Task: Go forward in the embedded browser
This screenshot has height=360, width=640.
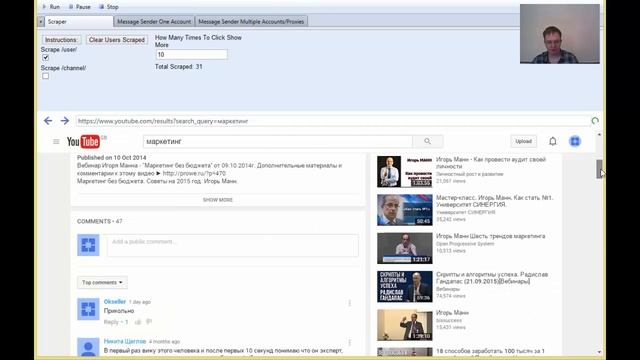Action: coord(64,121)
